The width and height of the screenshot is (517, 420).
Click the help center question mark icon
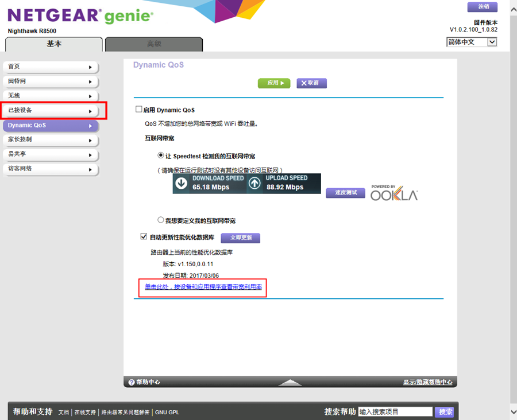(x=131, y=382)
